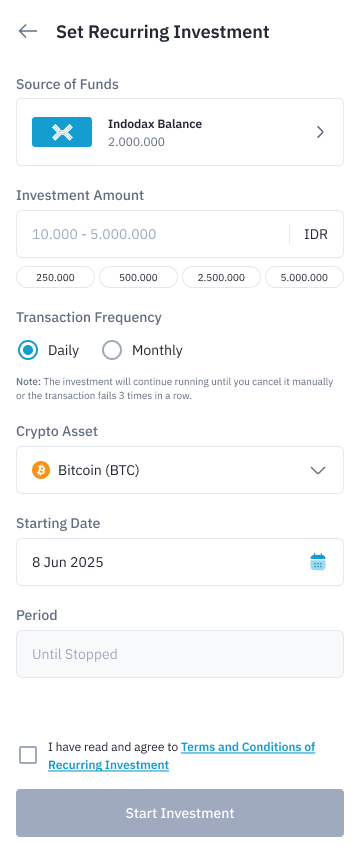Open Source of Funds chevron arrow
The image size is (360, 861).
320,132
